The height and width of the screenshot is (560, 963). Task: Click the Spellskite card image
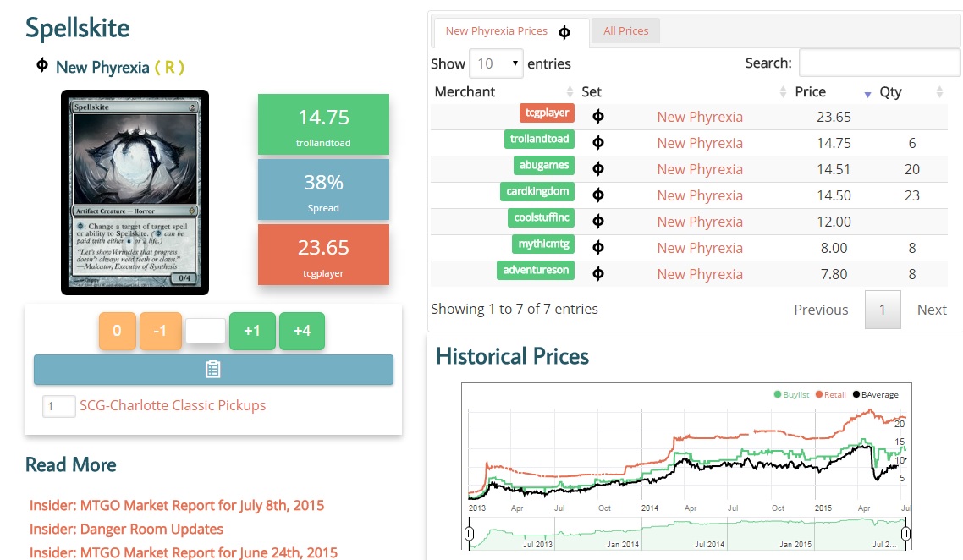135,192
